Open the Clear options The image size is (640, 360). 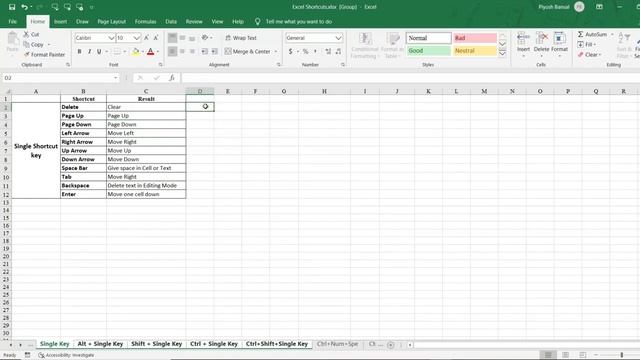pyautogui.click(x=589, y=54)
